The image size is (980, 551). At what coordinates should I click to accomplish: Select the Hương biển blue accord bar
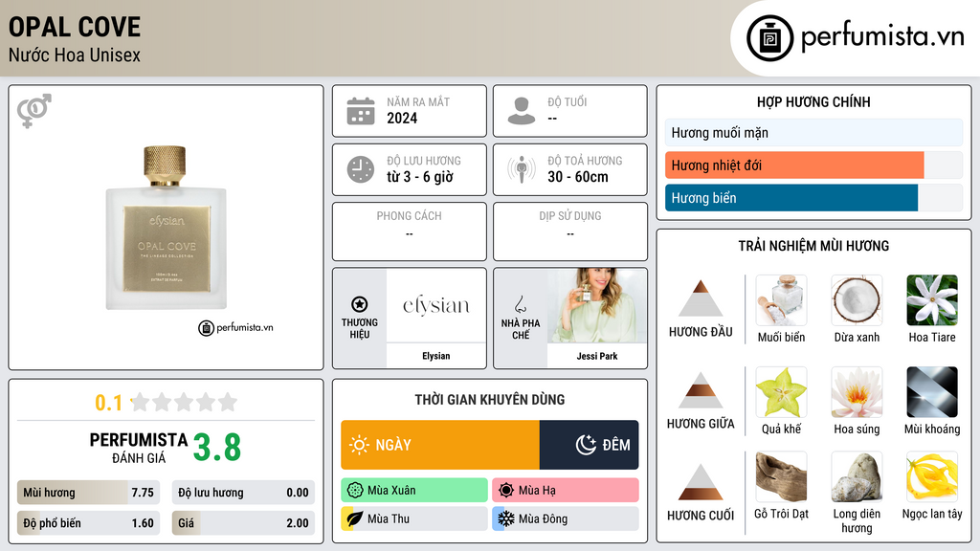813,197
